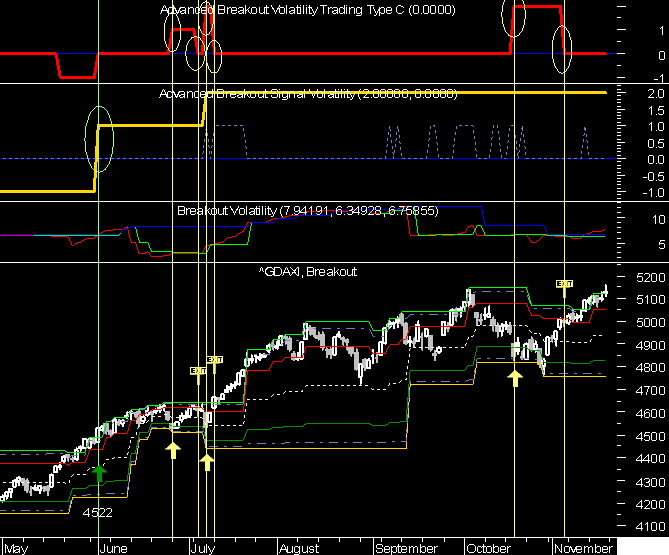Click the 'June' date axis label
The width and height of the screenshot is (669, 555).
[113, 548]
